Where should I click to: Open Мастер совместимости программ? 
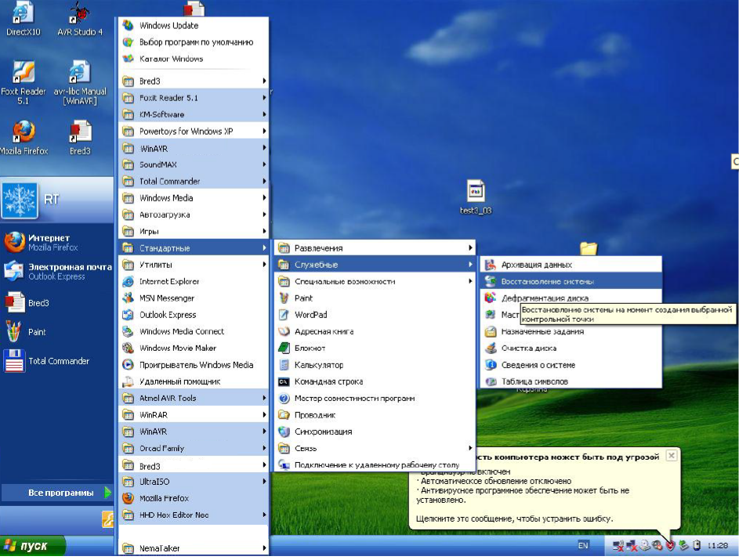375,398
